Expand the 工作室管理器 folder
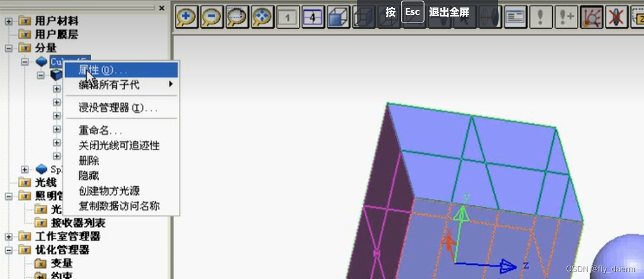 9,237
